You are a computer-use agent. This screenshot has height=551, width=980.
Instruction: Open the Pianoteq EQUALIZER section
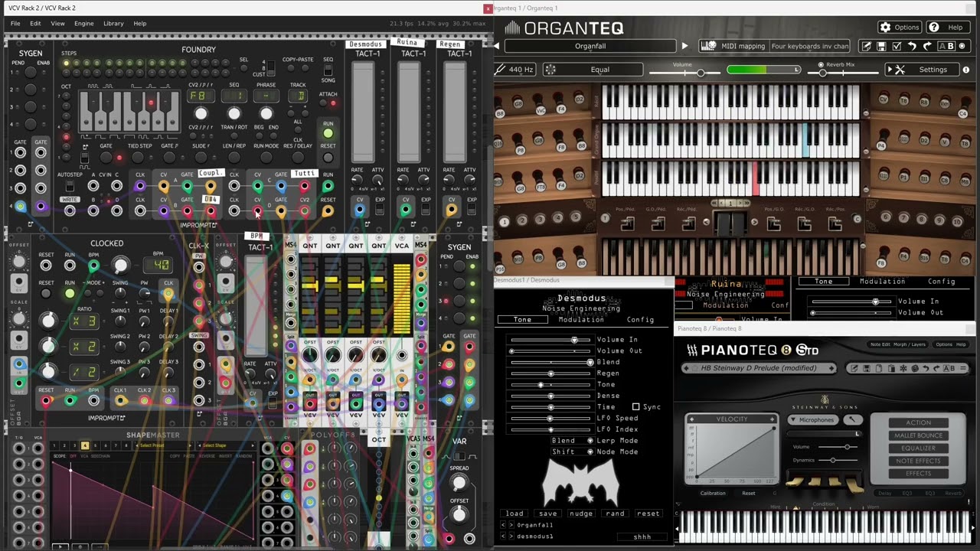(x=918, y=448)
